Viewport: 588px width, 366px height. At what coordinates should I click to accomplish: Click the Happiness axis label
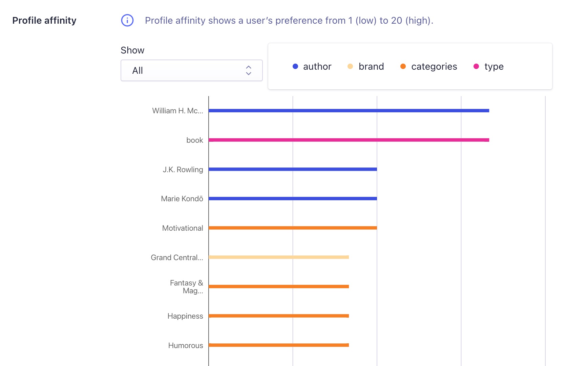(185, 316)
